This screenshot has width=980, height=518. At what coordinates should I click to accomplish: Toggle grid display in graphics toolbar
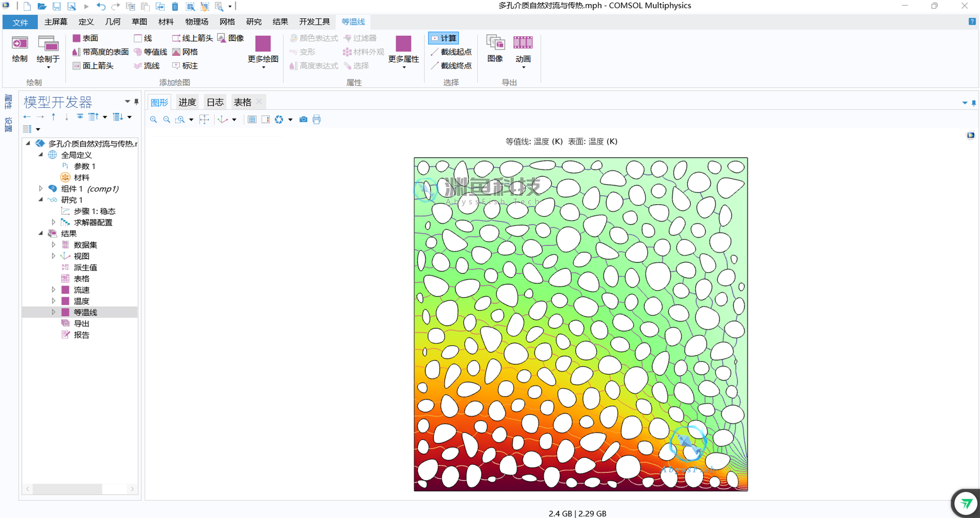[x=252, y=120]
